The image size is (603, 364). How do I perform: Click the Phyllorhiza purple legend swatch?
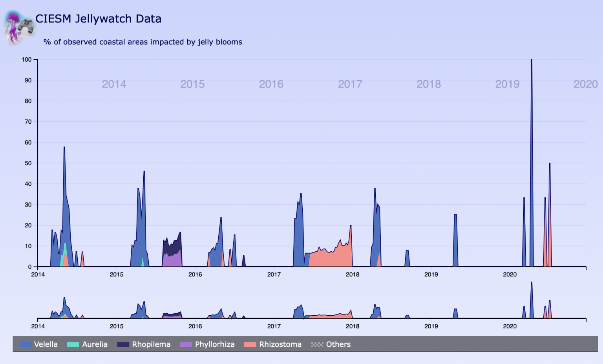[x=186, y=344]
